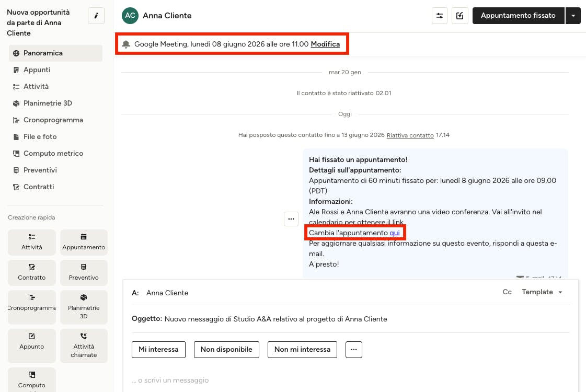Click Riattiva contatto link

tap(410, 135)
